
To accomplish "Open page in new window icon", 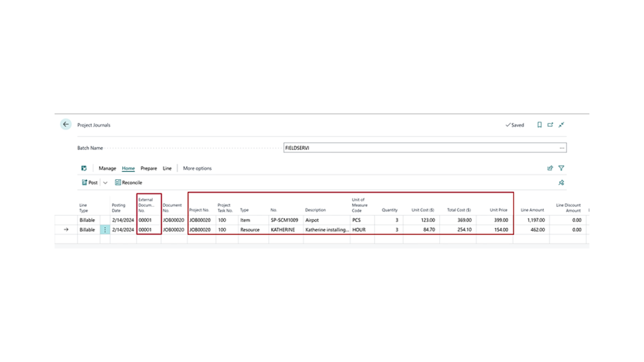I will point(550,125).
